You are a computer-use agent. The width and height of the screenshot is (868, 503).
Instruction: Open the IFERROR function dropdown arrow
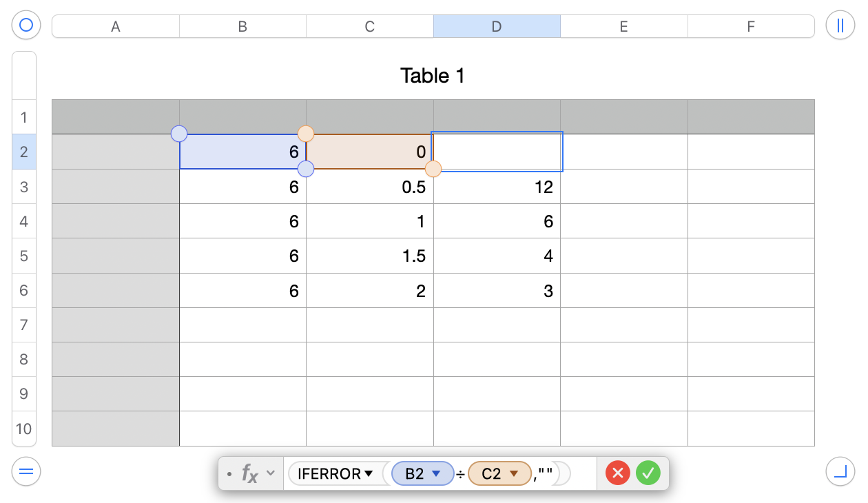[369, 474]
